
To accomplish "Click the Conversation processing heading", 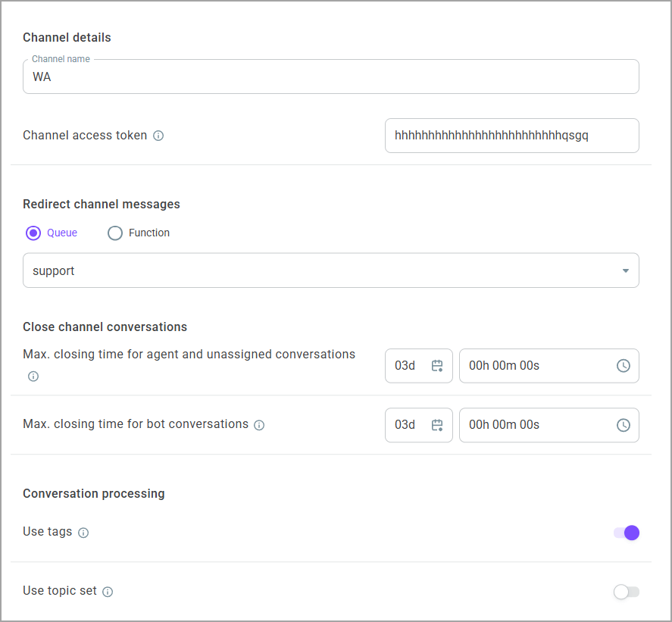I will (x=93, y=493).
